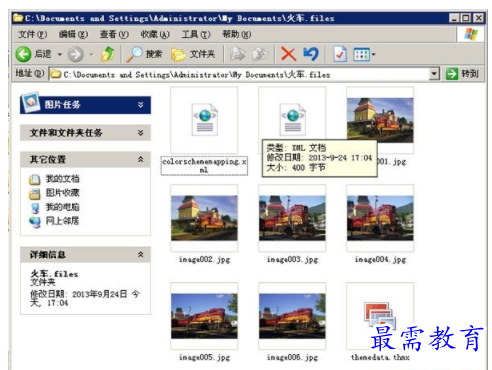Viewport: 492px width, 370px height.
Task: Select the second XML document icon
Action: tap(292, 119)
